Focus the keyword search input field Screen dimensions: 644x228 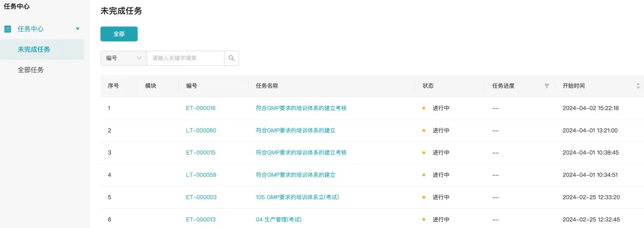click(x=185, y=58)
